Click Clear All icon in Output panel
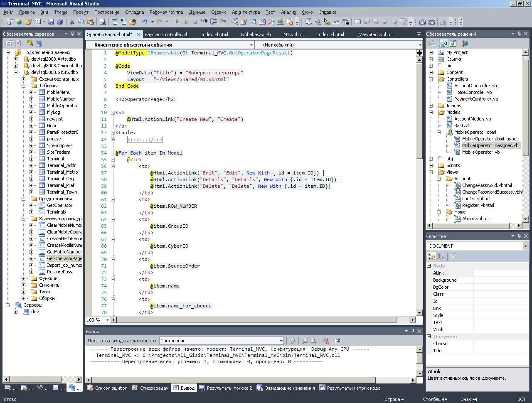The image size is (532, 403). 326,341
